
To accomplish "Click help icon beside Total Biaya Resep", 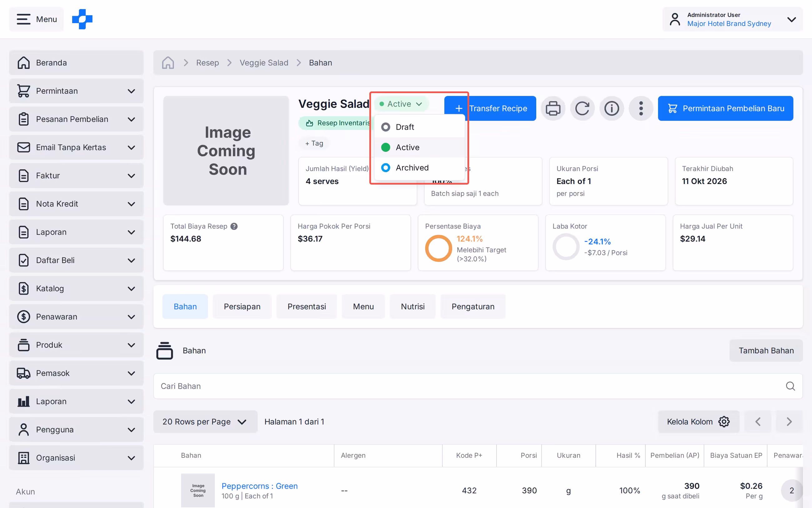I will click(234, 227).
